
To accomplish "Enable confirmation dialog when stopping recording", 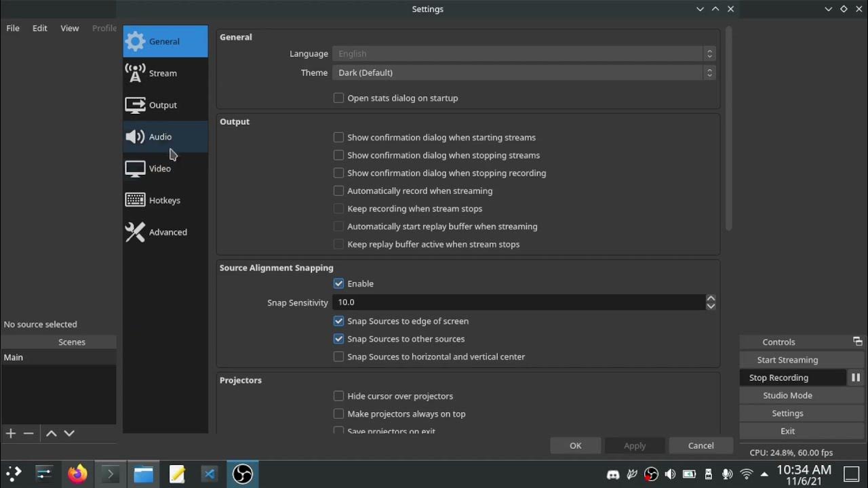I will click(x=339, y=173).
